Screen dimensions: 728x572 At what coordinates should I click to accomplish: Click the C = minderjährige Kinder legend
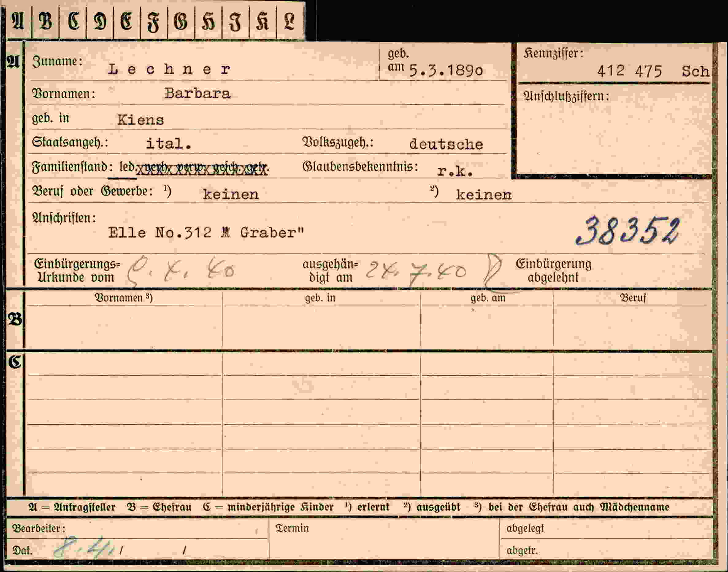pyautogui.click(x=268, y=507)
